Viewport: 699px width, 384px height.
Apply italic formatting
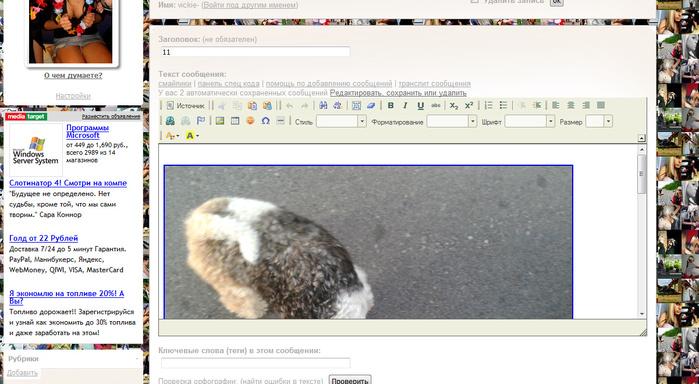405,106
